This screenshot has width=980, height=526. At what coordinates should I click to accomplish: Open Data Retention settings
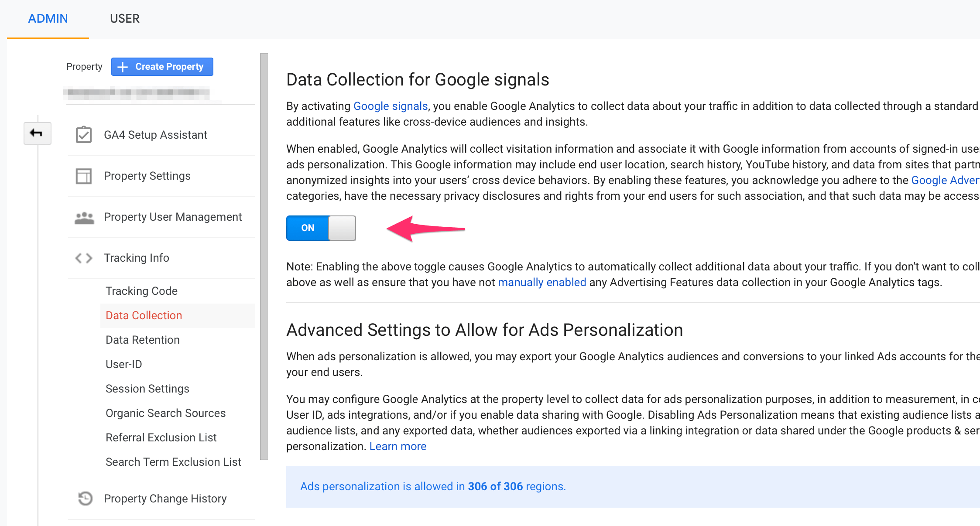[x=143, y=340]
